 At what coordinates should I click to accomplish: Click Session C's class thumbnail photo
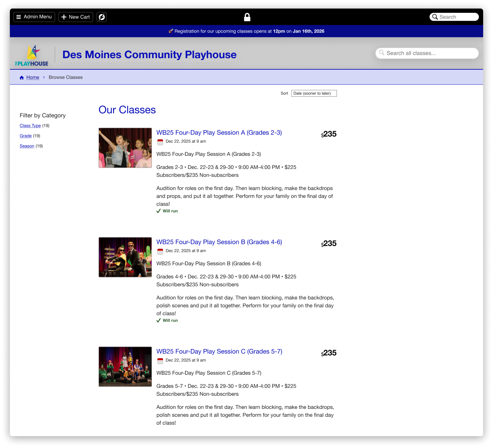coord(125,366)
